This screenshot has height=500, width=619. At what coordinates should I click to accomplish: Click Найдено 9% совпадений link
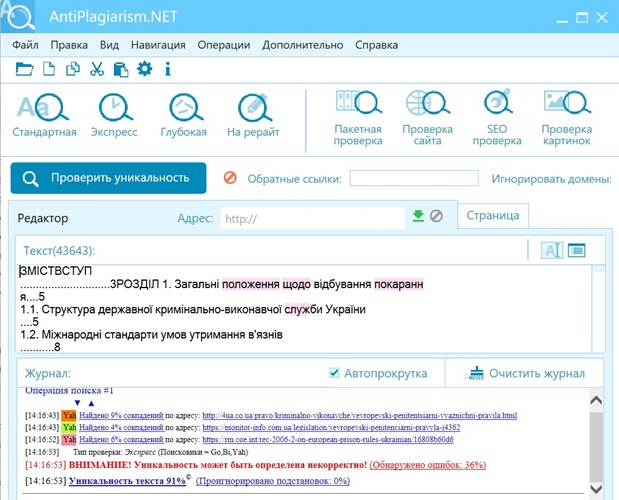[x=121, y=415]
